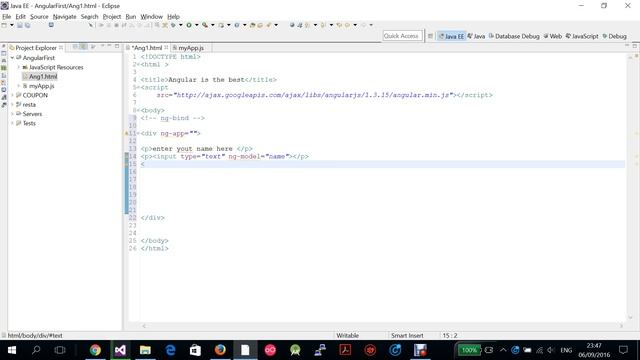Image resolution: width=640 pixels, height=360 pixels.
Task: Open Visual Studio from the taskbar
Action: [120, 350]
